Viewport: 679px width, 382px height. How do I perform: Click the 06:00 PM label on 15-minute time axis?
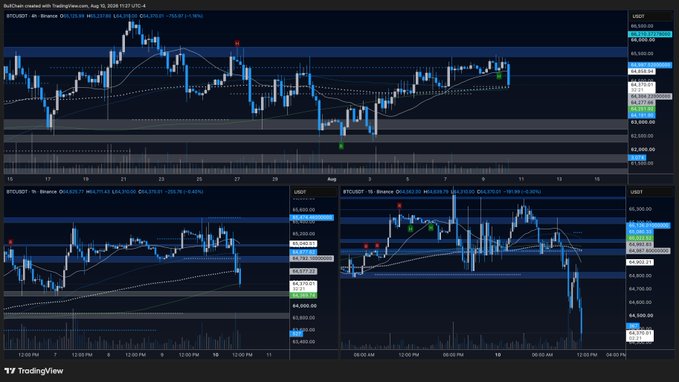(x=453, y=355)
